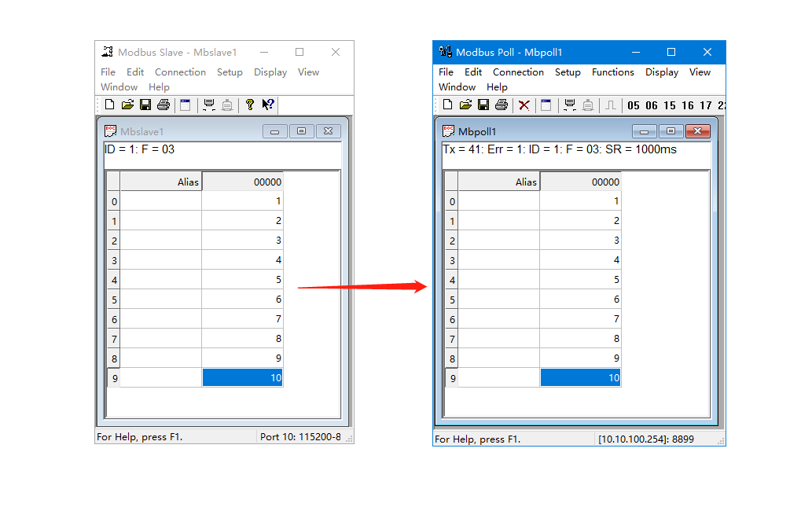This screenshot has width=812, height=522.
Task: Open window setup icon in Modbus Poll toolbar
Action: click(546, 105)
